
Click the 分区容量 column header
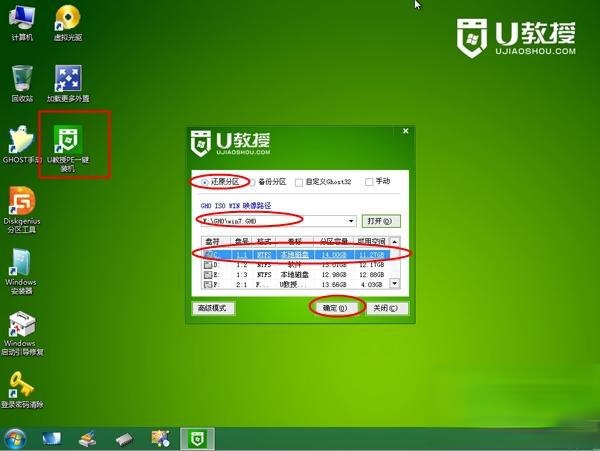pyautogui.click(x=333, y=242)
